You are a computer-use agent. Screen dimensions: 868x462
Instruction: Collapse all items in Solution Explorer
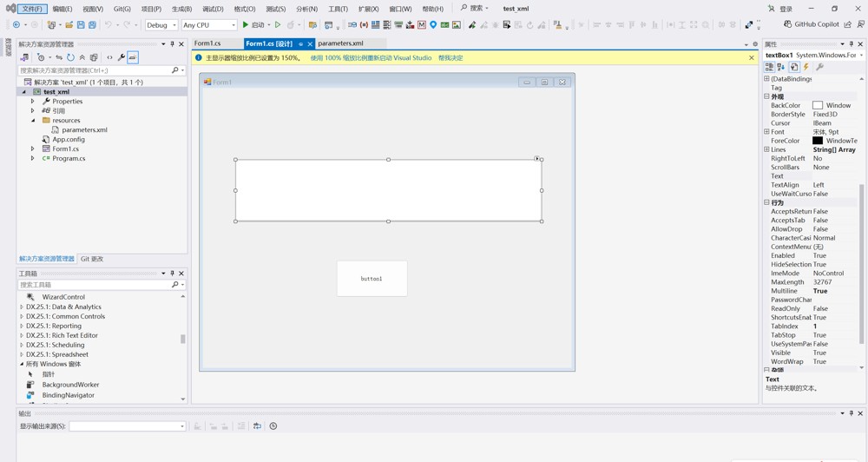[x=82, y=57]
